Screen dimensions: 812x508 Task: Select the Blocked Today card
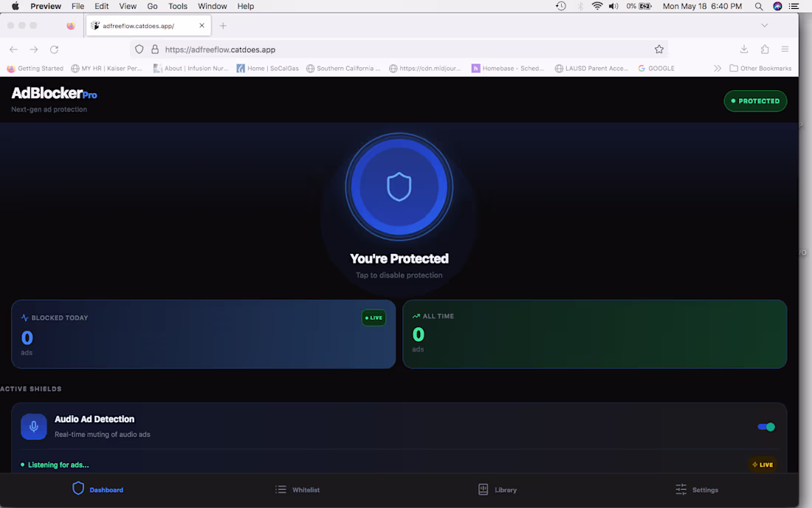(x=204, y=334)
